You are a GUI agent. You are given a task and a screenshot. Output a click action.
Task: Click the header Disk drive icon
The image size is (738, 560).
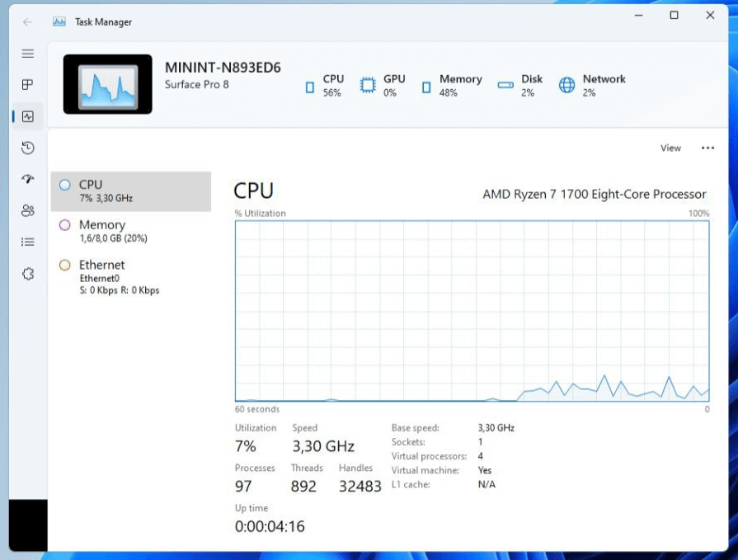(x=505, y=85)
